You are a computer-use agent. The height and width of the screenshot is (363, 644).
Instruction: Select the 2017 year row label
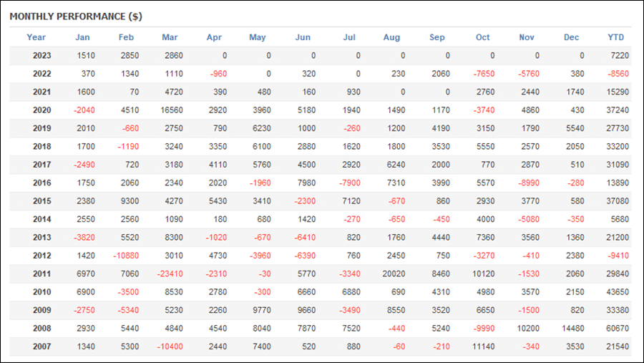42,165
